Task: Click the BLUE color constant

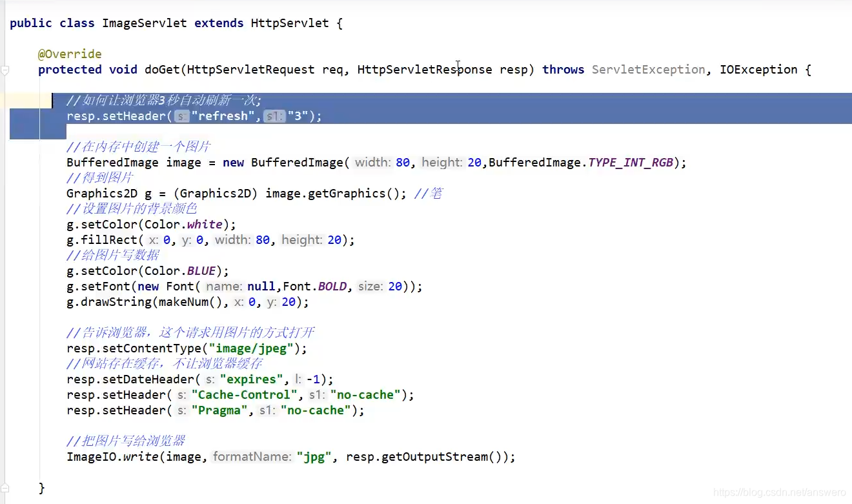Action: pyautogui.click(x=201, y=271)
